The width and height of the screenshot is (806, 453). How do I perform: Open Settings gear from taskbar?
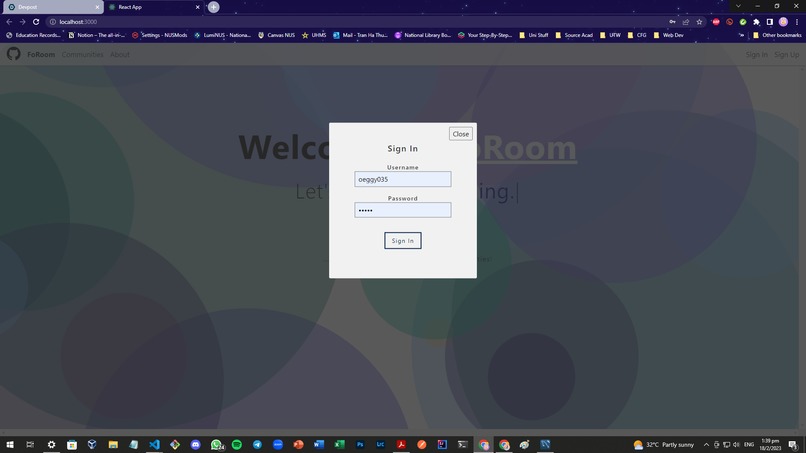51,444
